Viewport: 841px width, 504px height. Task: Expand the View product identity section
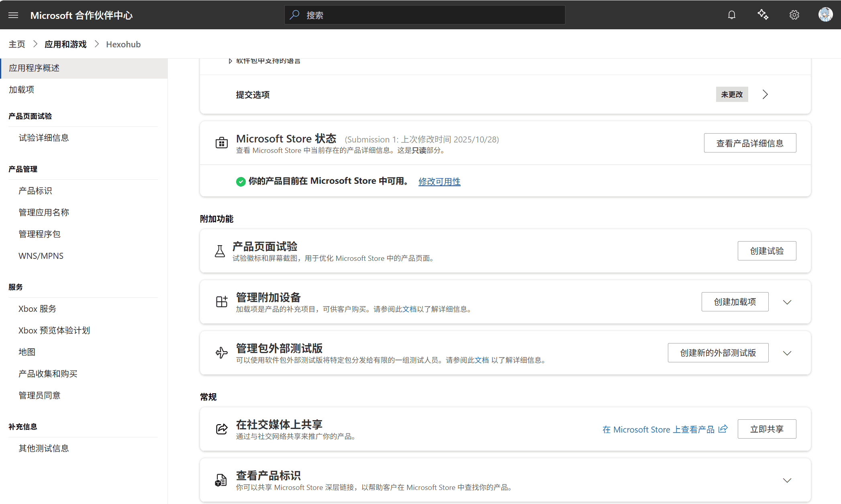(787, 480)
